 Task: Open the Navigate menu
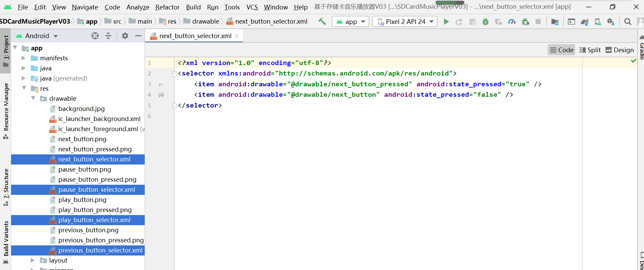[x=85, y=7]
